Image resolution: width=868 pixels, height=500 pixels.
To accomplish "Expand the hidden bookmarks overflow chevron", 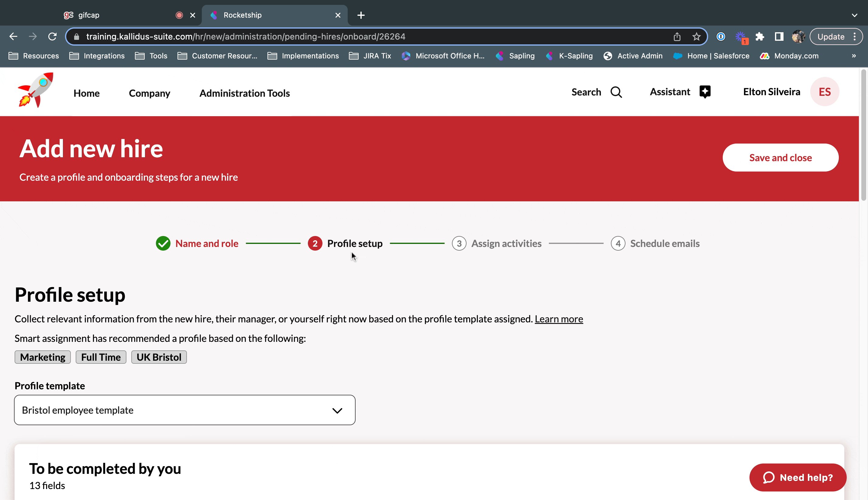I will (854, 56).
